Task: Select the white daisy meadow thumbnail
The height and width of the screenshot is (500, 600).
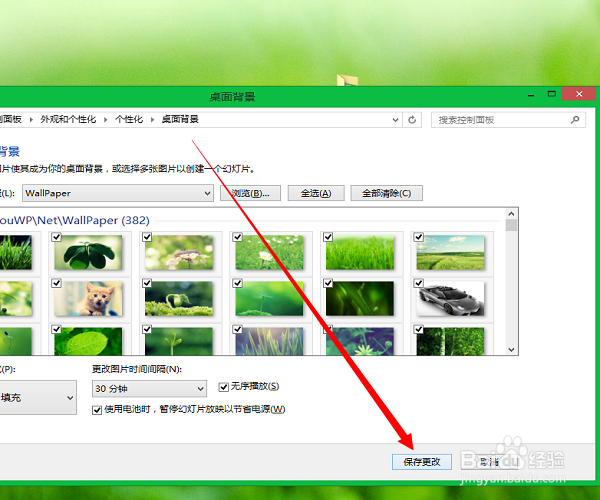Action: tap(269, 252)
